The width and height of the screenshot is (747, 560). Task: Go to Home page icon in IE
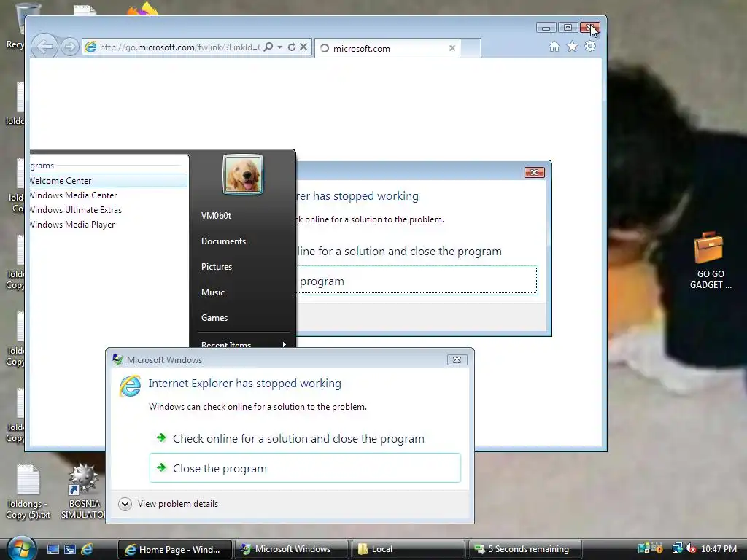coord(554,46)
